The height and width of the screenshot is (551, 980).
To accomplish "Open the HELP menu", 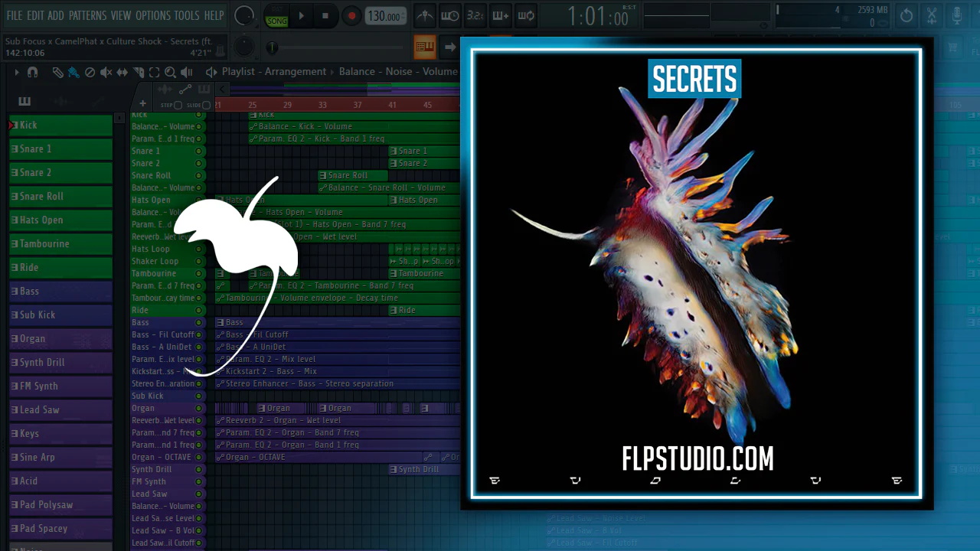I will [214, 15].
